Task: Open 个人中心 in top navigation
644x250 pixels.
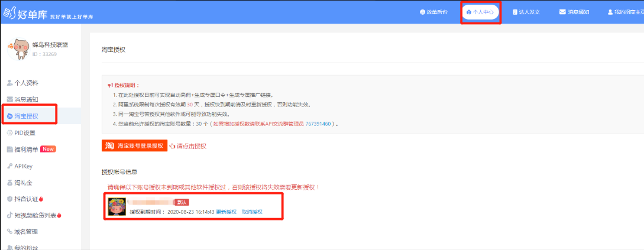Action: 480,12
